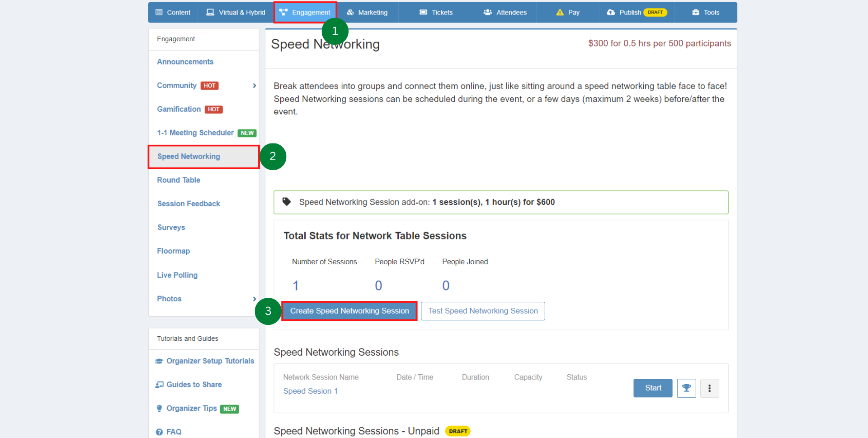Open the three-dot menu for Speed Sesion 1
Screen dimensions: 868x438
[x=709, y=388]
